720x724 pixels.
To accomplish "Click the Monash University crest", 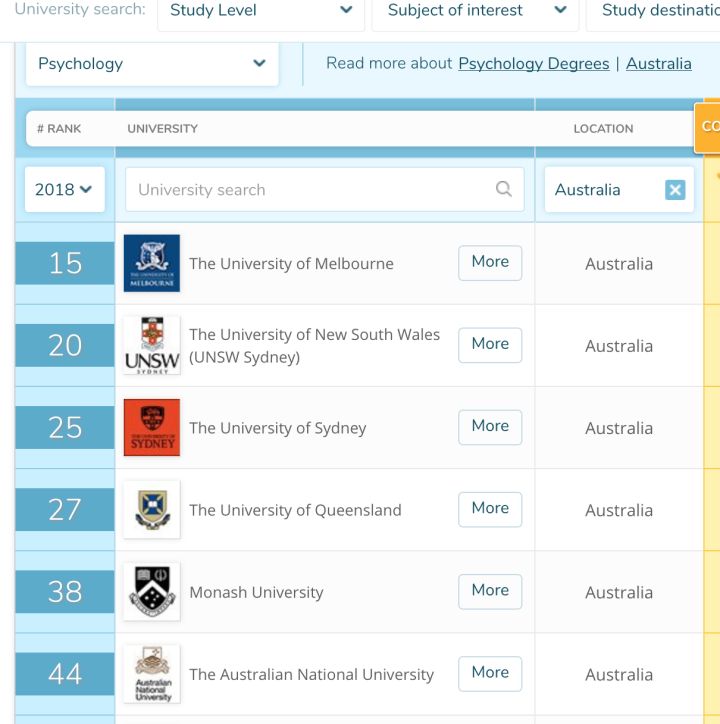I will coord(152,592).
